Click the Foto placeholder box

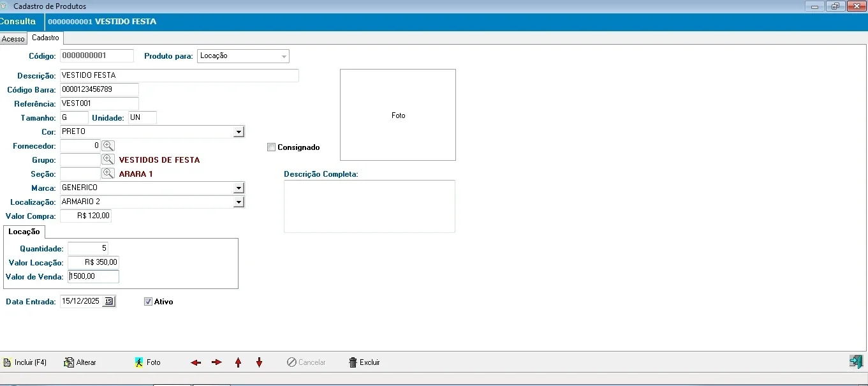[398, 115]
